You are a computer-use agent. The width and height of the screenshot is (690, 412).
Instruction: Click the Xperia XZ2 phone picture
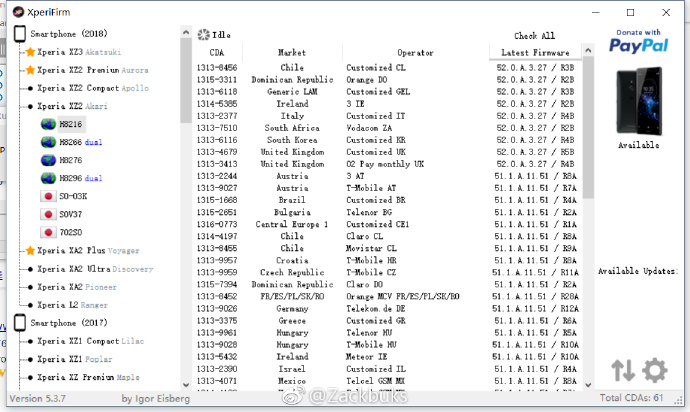pyautogui.click(x=639, y=102)
